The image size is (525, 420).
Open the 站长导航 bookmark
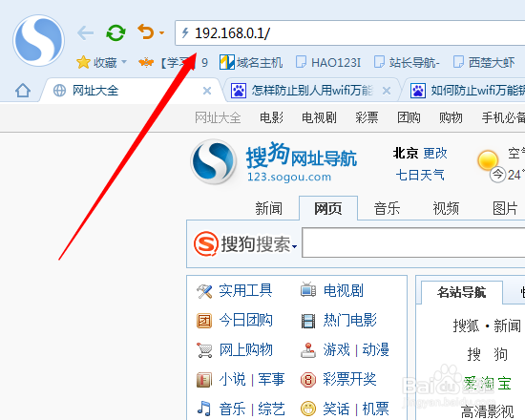click(407, 63)
